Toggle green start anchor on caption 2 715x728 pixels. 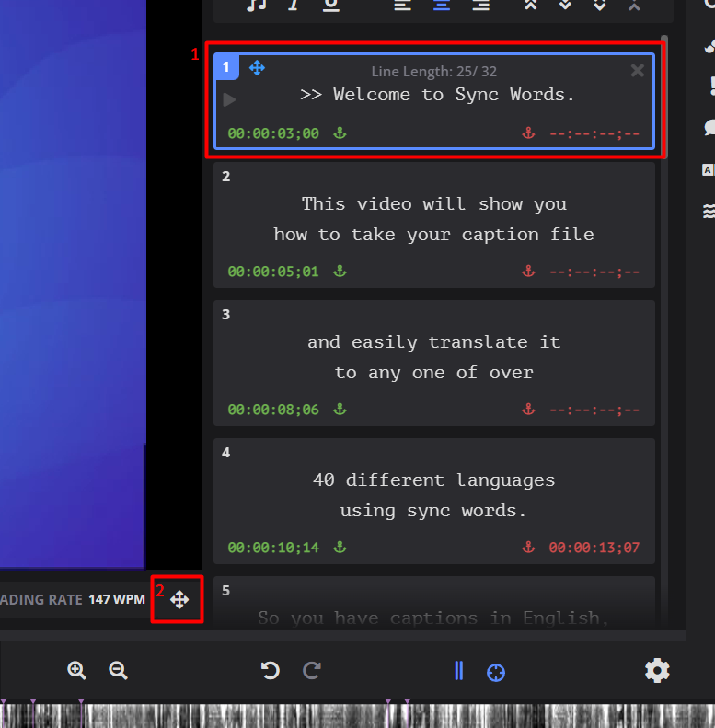[340, 272]
